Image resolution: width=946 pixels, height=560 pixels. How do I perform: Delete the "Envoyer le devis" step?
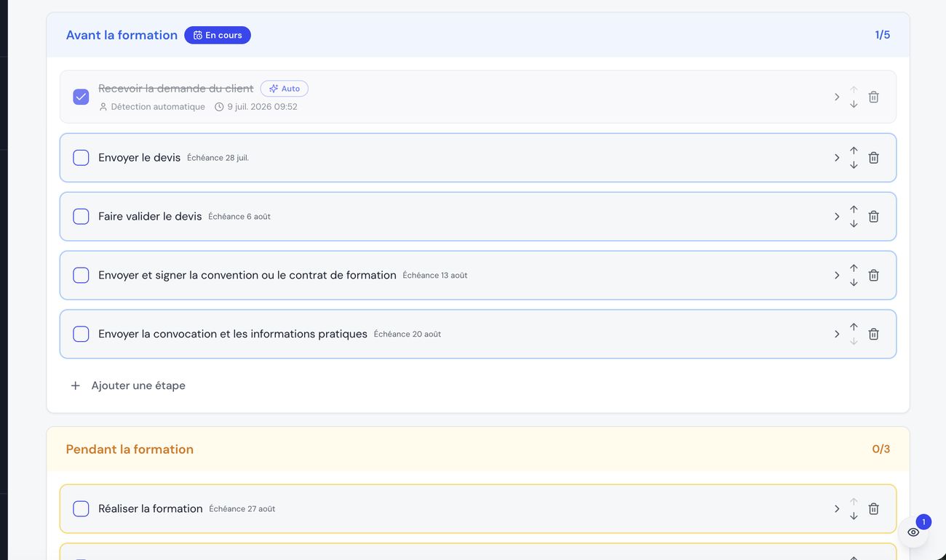point(874,158)
